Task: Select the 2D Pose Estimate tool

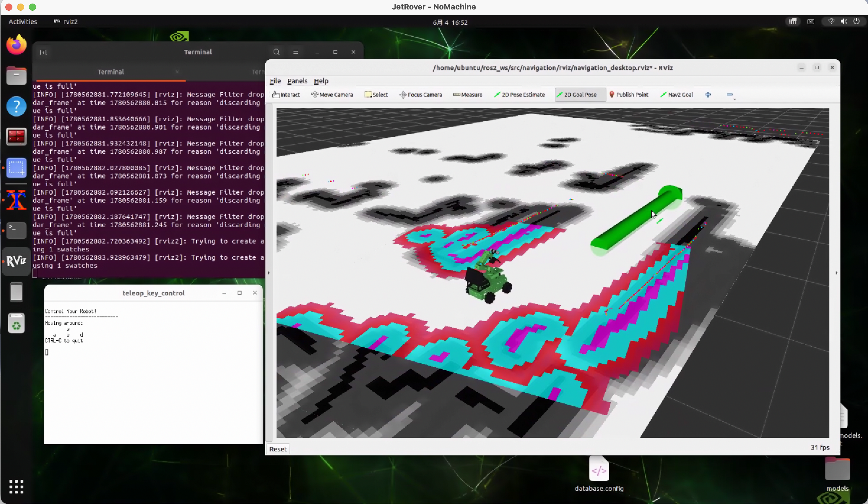Action: point(519,95)
